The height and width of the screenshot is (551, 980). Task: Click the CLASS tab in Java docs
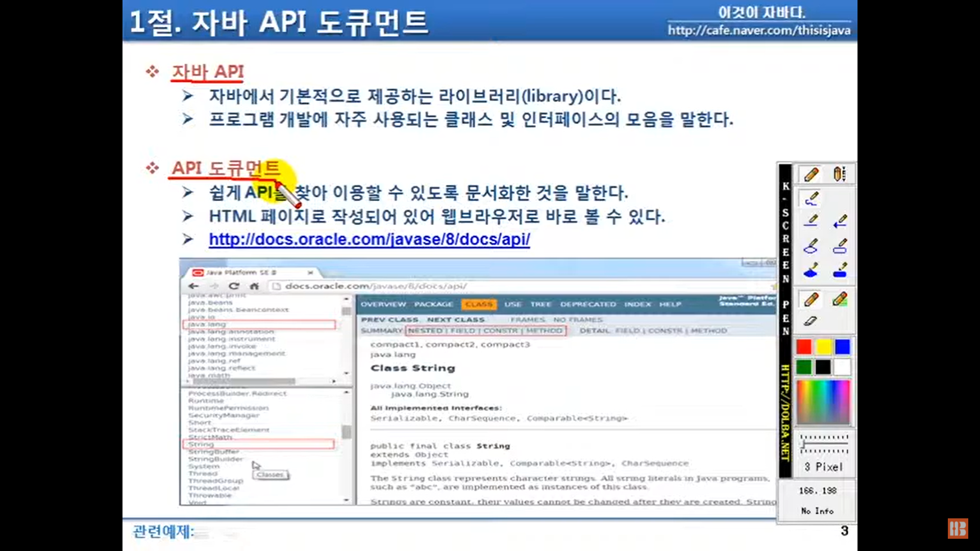point(479,304)
